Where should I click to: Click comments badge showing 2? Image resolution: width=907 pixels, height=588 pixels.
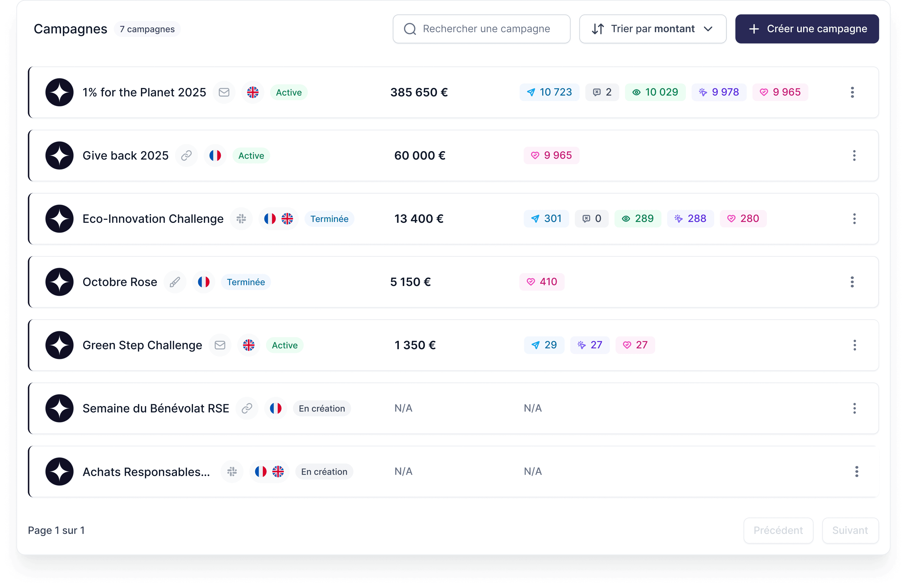coord(602,92)
